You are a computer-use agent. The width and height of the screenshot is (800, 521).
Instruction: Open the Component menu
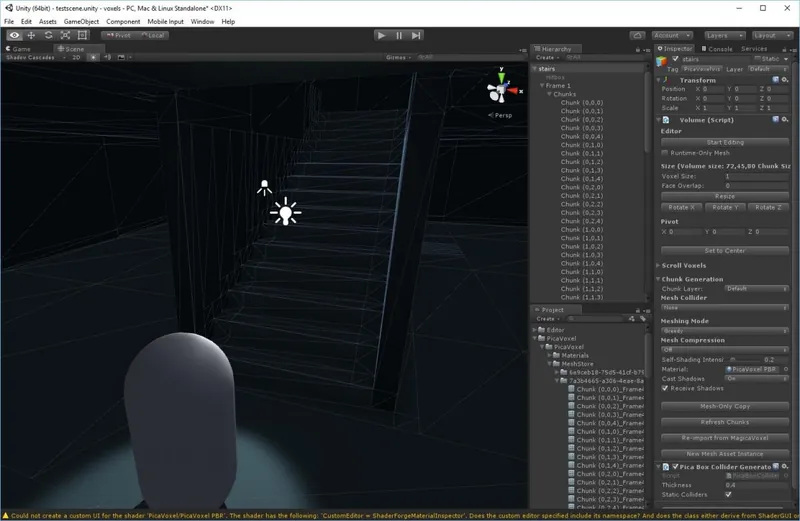[x=123, y=21]
